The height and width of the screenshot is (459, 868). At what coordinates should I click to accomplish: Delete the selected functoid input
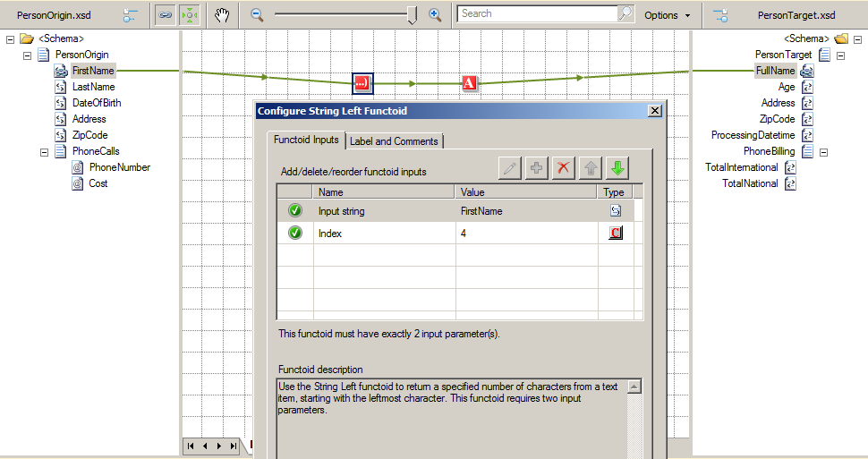[563, 168]
